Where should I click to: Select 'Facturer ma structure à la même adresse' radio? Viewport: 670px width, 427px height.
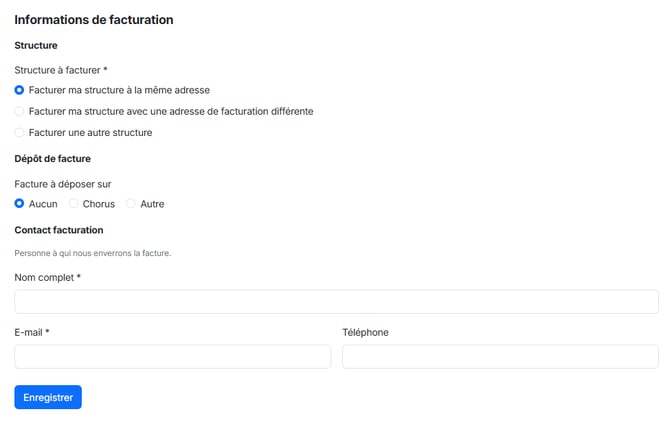coord(19,90)
